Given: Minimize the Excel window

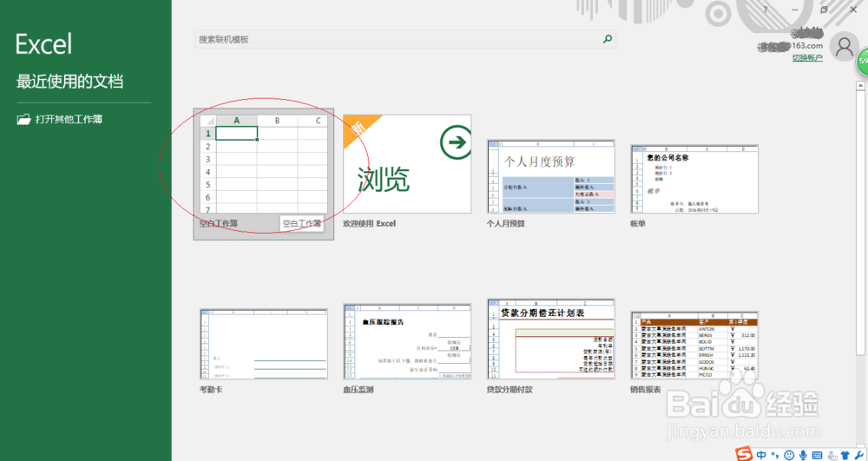Looking at the screenshot, I should click(x=794, y=10).
